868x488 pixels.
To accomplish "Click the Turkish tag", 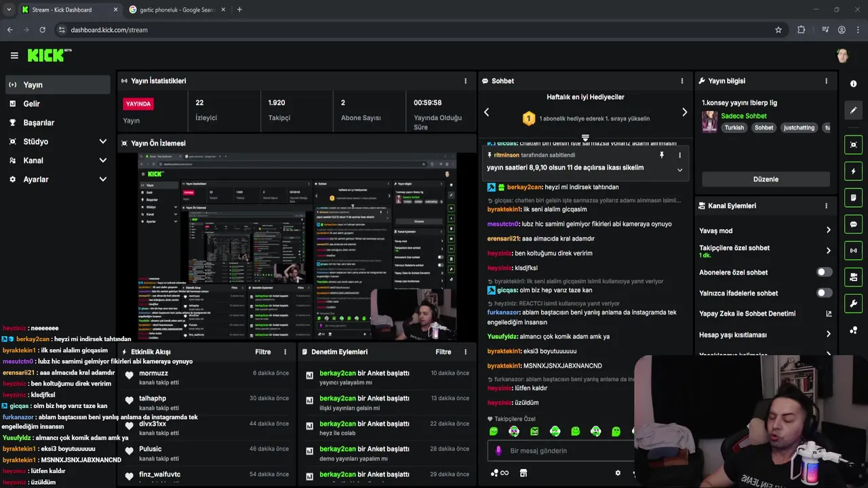I will coord(734,127).
